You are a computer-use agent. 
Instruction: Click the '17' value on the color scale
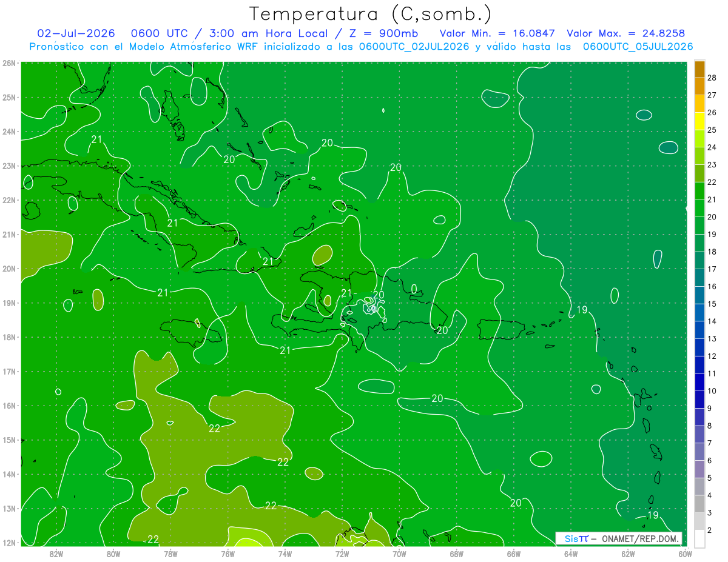[712, 269]
